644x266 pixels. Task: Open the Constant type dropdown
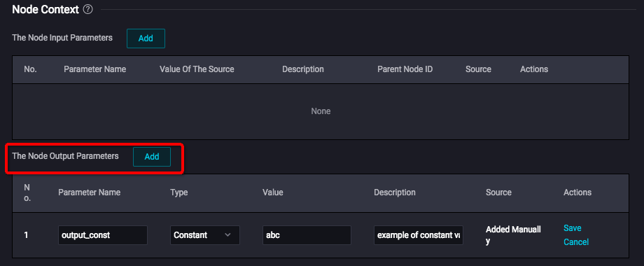pos(204,235)
